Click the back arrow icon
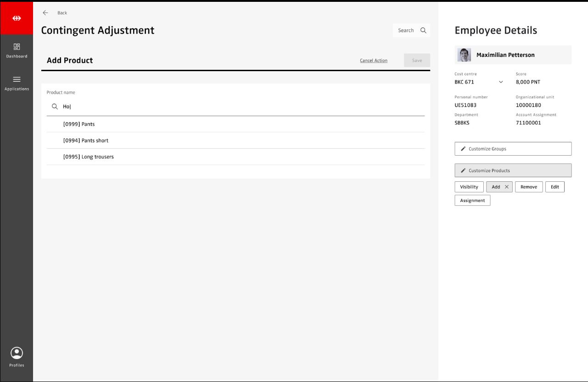Screen dimensions: 588x382 [x=45, y=13]
